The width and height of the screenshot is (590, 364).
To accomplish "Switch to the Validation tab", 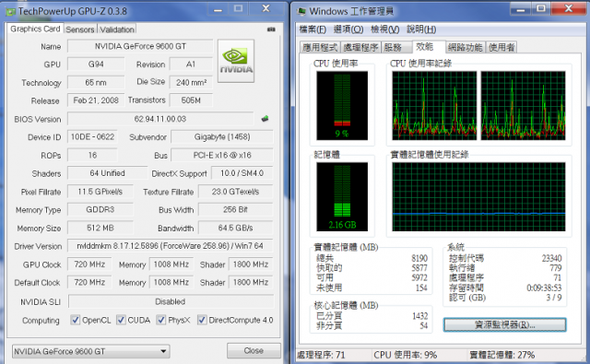I will coord(117,29).
